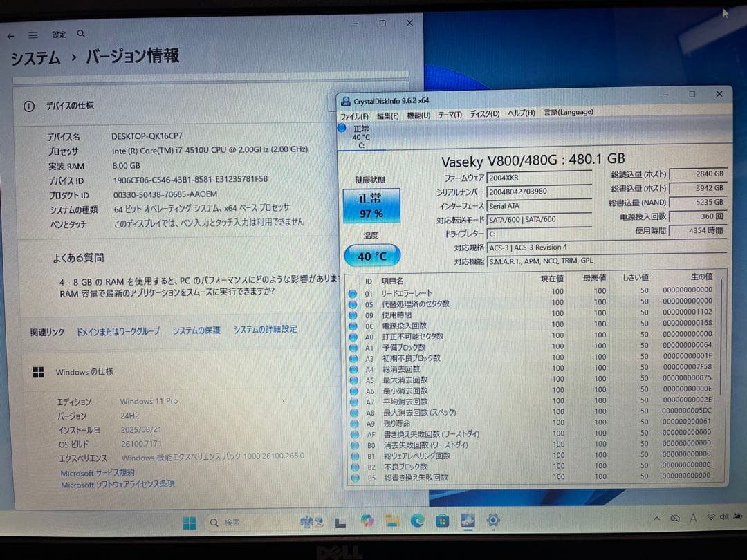Click the Settings gear taskbar icon

coord(493,520)
